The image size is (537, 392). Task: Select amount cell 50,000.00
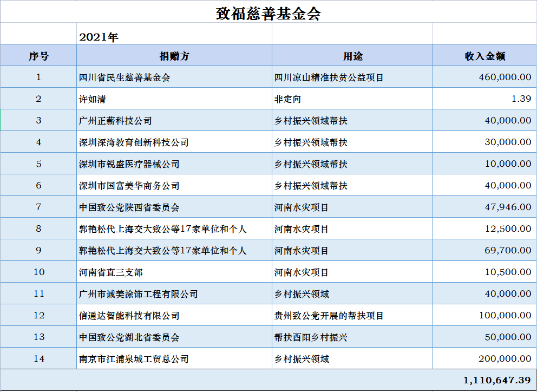[484, 336]
